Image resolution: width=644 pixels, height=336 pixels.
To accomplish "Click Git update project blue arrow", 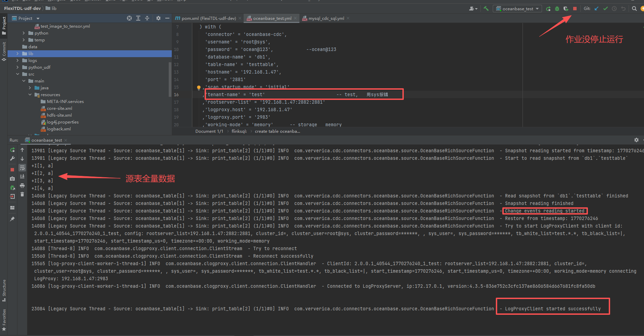I will 596,9.
